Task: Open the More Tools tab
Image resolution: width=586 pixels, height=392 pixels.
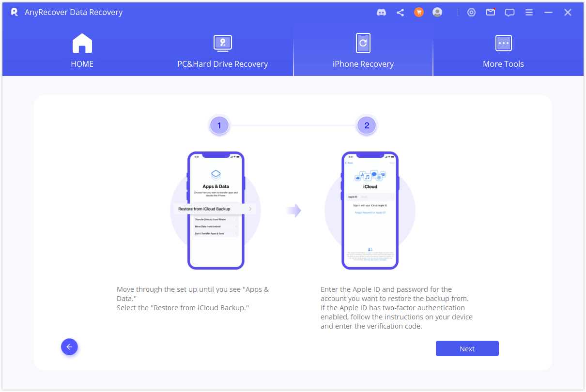Action: tap(503, 51)
